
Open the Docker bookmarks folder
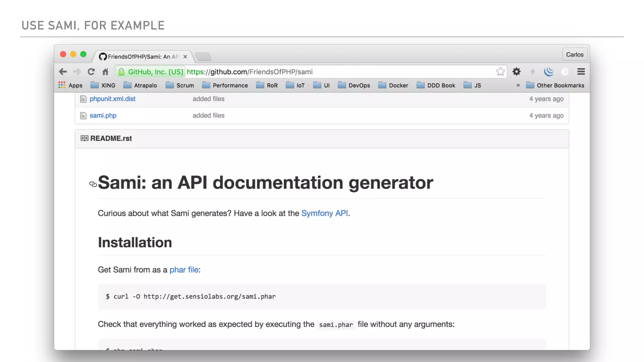point(393,85)
